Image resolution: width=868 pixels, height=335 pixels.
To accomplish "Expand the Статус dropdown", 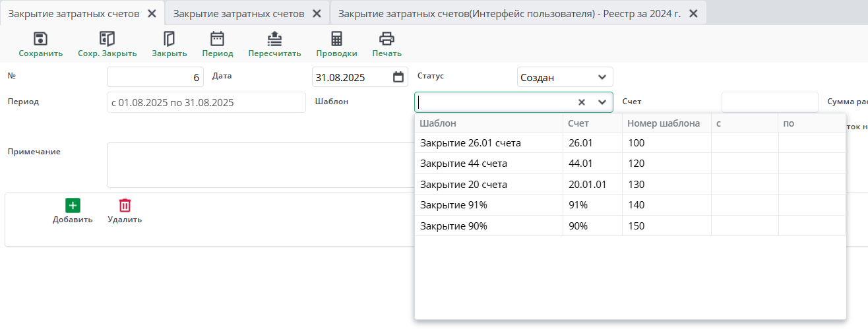I will click(x=602, y=77).
